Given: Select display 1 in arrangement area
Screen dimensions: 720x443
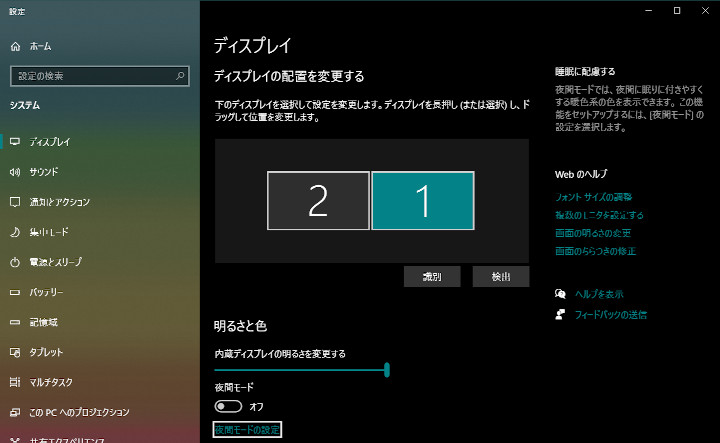Looking at the screenshot, I should (x=423, y=201).
